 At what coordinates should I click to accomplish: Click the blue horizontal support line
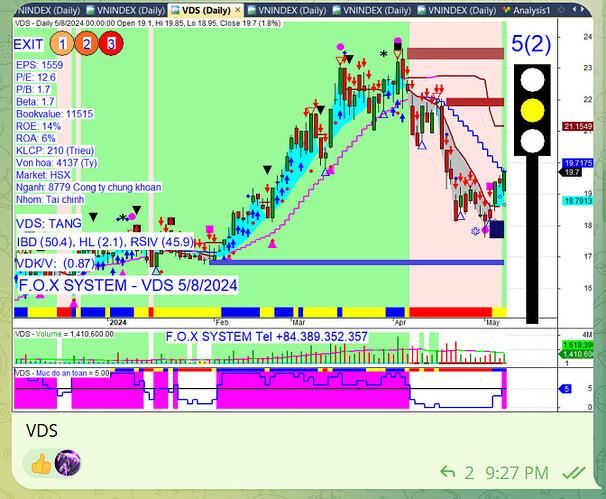pyautogui.click(x=356, y=263)
